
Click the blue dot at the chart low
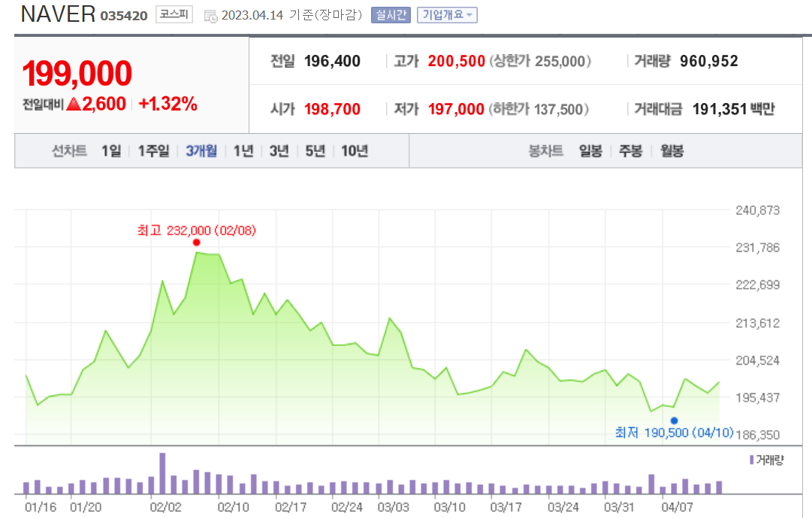674,420
